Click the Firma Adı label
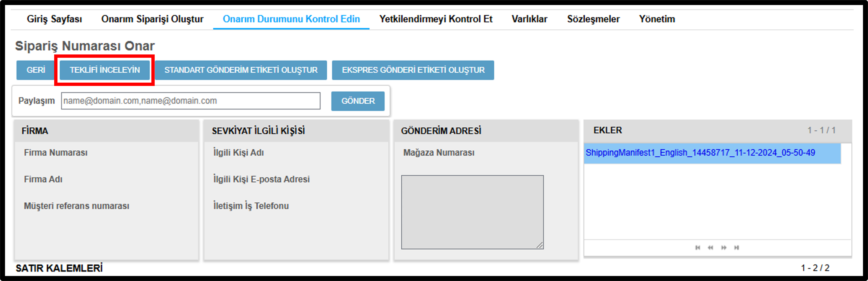The image size is (868, 281). pyautogui.click(x=43, y=179)
